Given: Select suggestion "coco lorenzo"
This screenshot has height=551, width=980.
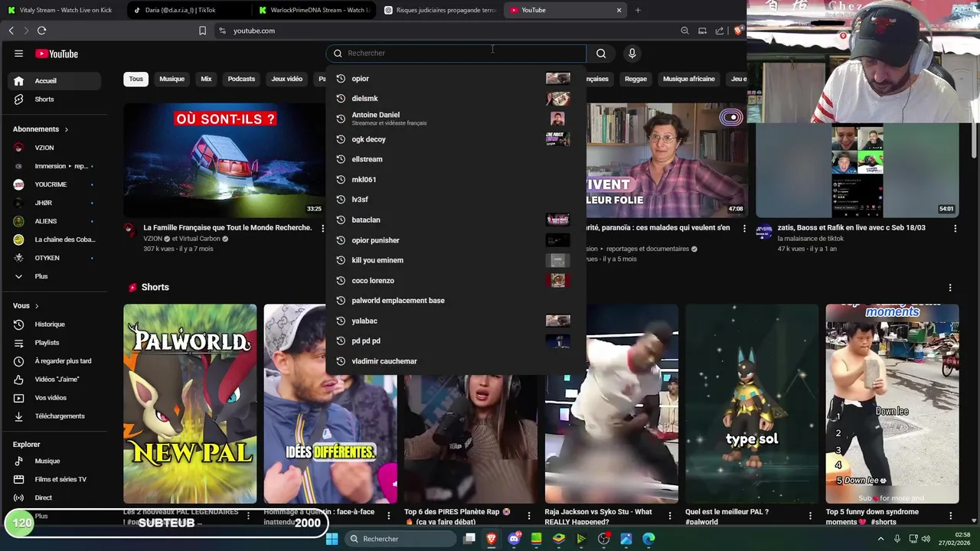Looking at the screenshot, I should [x=456, y=281].
